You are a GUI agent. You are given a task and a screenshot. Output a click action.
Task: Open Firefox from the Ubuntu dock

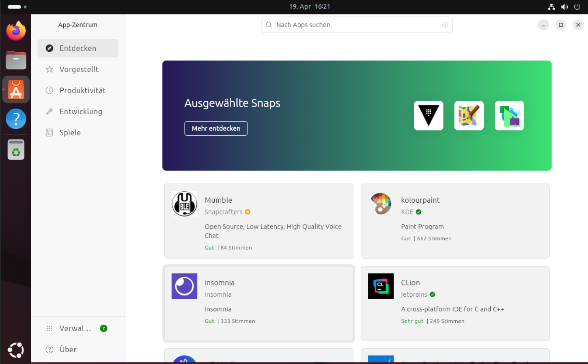click(x=16, y=31)
